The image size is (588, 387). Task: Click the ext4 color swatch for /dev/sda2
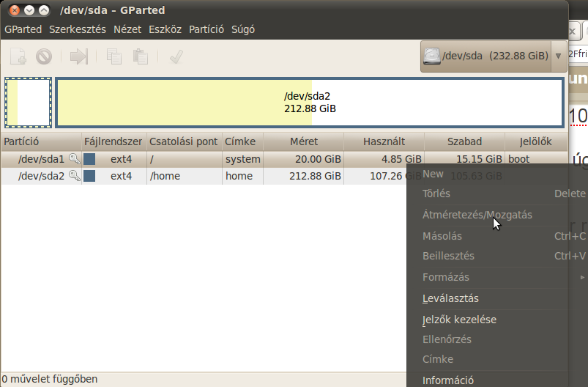coord(89,176)
